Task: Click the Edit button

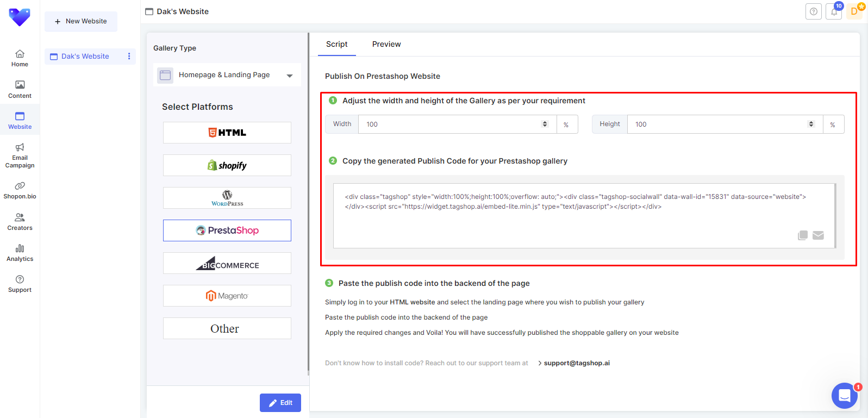Action: pos(280,403)
